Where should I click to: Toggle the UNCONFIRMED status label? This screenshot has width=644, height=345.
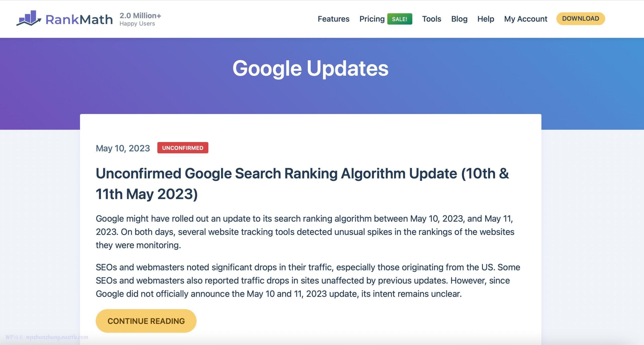pos(182,148)
